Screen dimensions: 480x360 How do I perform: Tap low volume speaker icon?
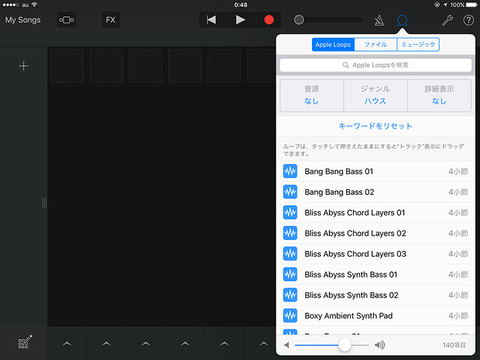click(x=287, y=345)
